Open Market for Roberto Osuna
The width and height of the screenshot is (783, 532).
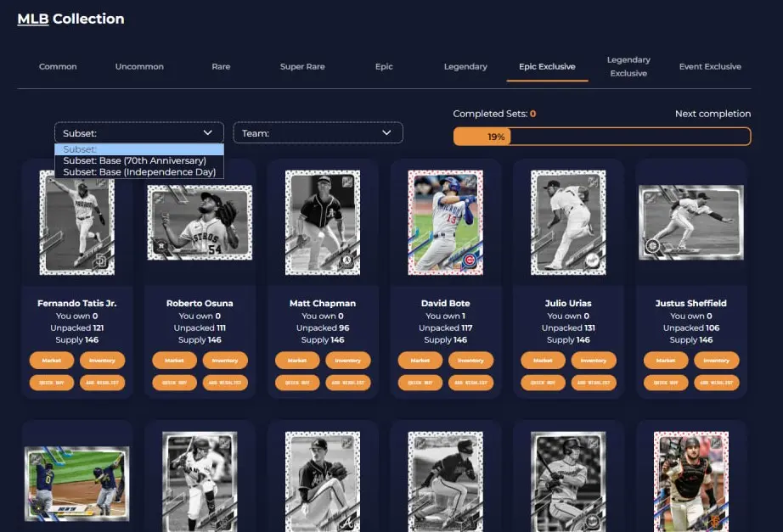coord(174,361)
